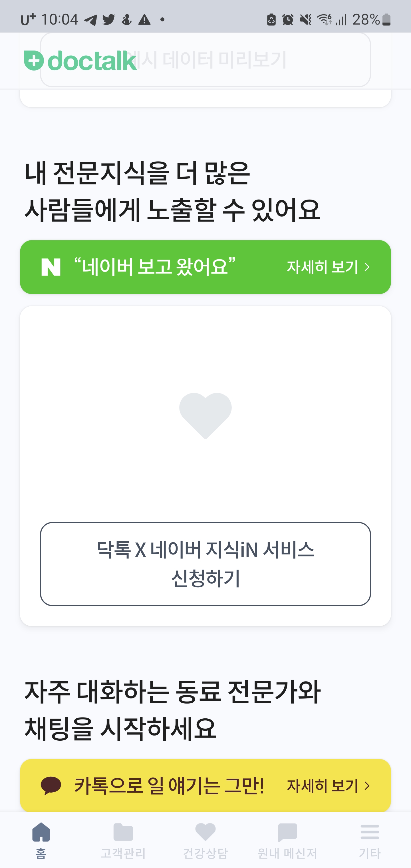The width and height of the screenshot is (411, 868).
Task: Open the in-clinic messenger chat icon
Action: point(287,832)
